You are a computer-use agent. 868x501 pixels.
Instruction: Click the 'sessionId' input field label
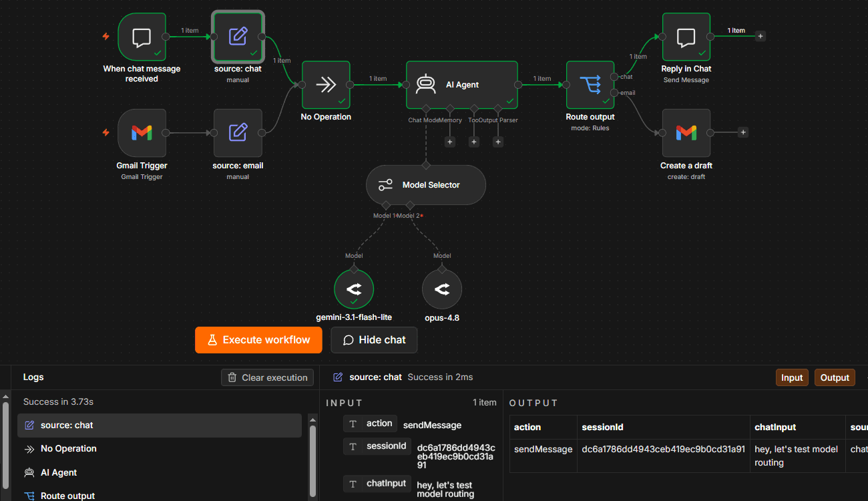point(386,446)
